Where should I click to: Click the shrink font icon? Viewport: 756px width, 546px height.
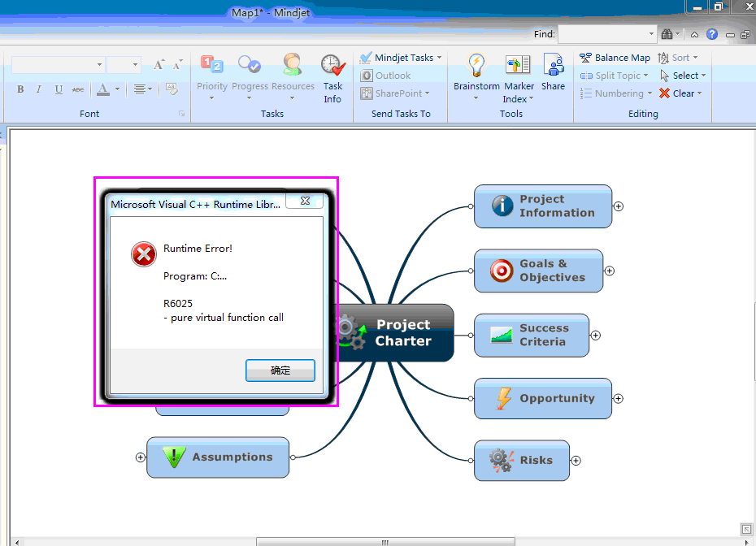(177, 64)
